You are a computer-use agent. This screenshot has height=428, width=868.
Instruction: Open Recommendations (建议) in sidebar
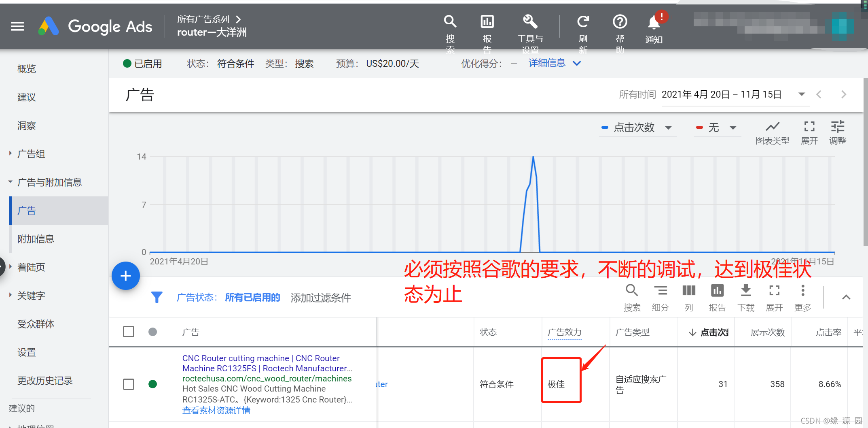pos(27,97)
